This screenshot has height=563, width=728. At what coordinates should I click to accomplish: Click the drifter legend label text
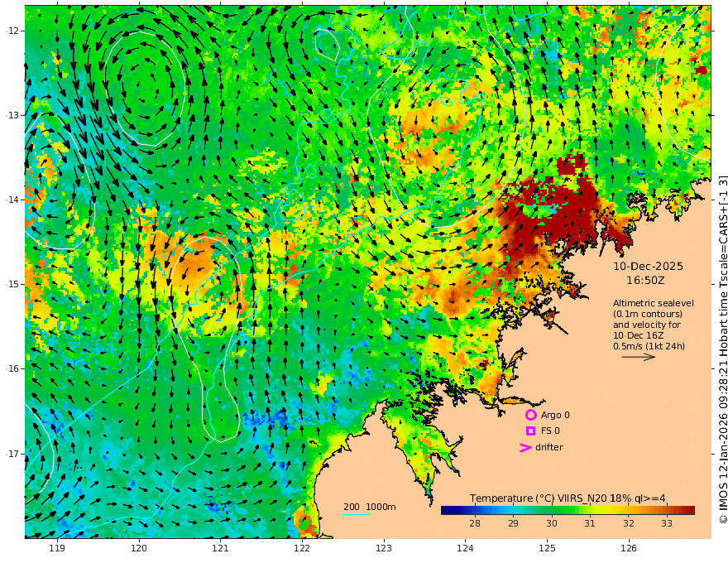pyautogui.click(x=548, y=447)
